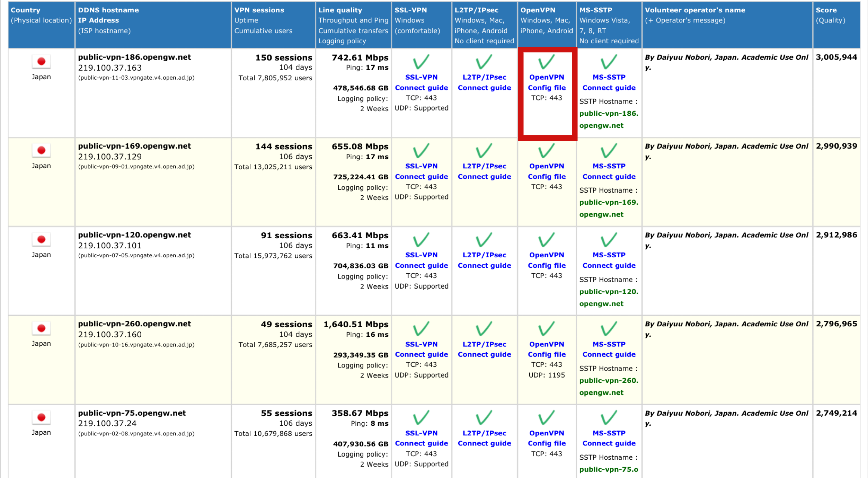Open SSL-VPN Connect guide for public-vpn-120
Screen dimensions: 868x478
pyautogui.click(x=421, y=260)
